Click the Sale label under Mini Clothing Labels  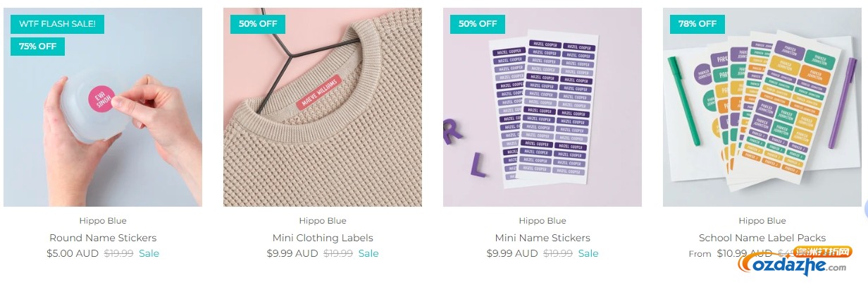tap(368, 253)
